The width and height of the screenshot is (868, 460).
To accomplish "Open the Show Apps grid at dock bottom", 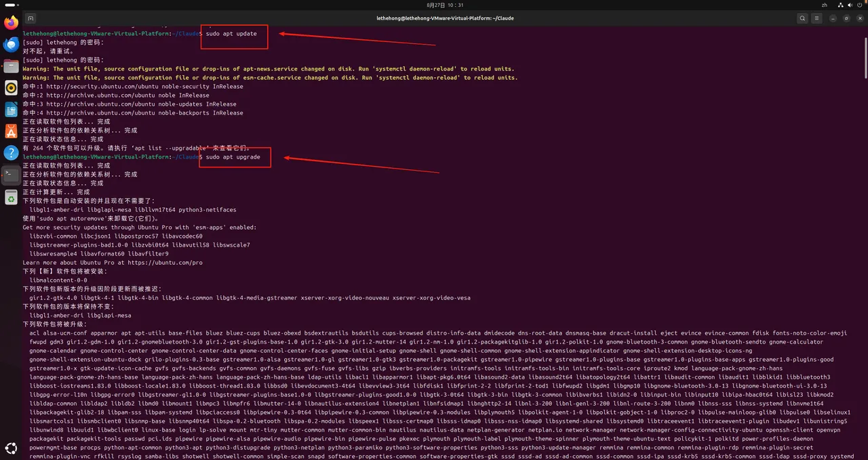I will point(11,448).
